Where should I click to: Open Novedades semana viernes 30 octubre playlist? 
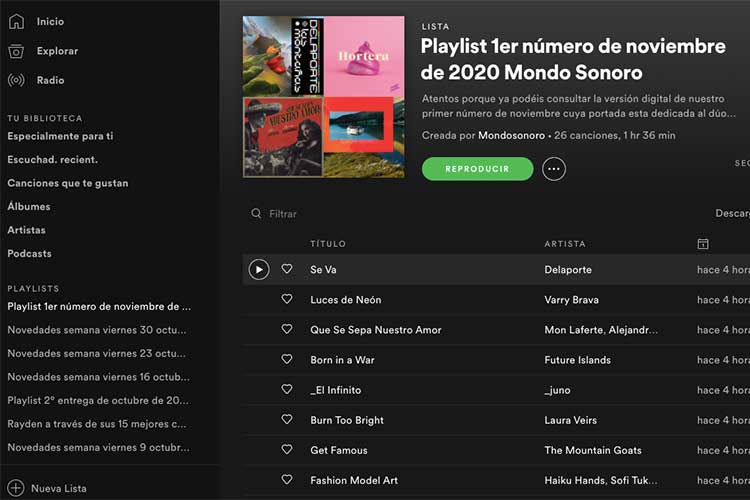(x=97, y=330)
